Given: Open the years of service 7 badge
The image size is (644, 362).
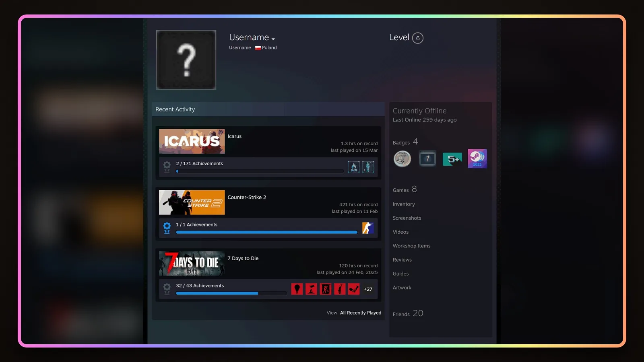Looking at the screenshot, I should click(427, 158).
